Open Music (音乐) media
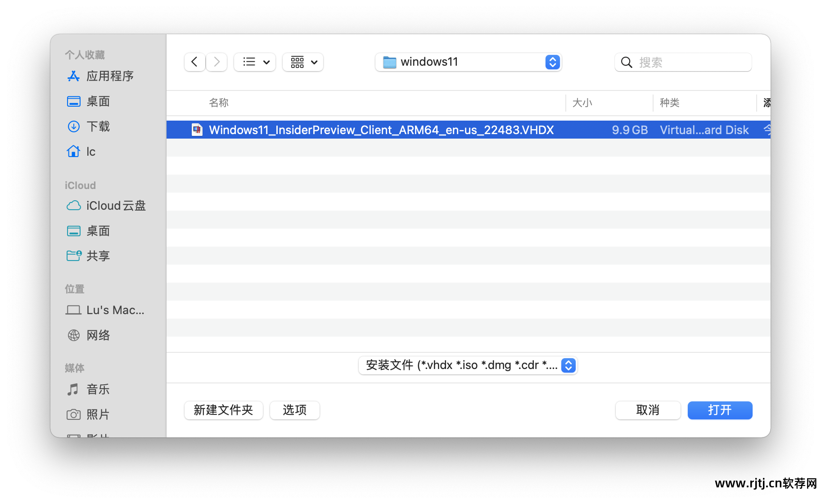 [x=89, y=389]
